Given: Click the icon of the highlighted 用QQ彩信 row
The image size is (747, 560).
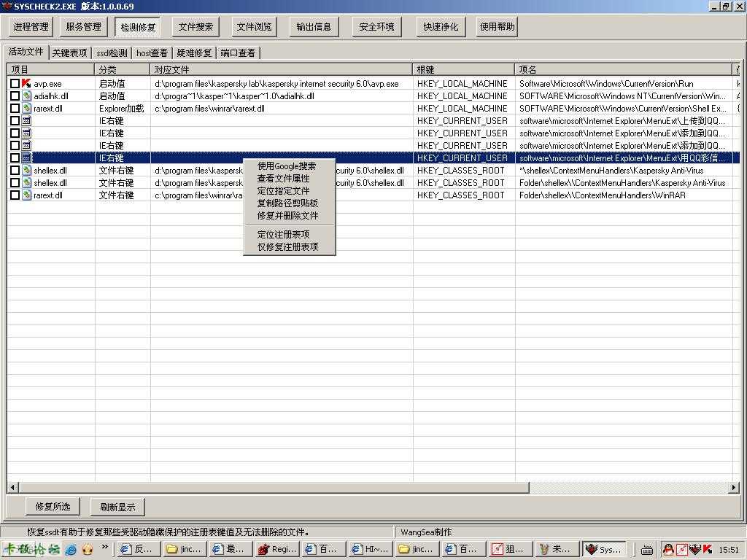Looking at the screenshot, I should coord(26,157).
